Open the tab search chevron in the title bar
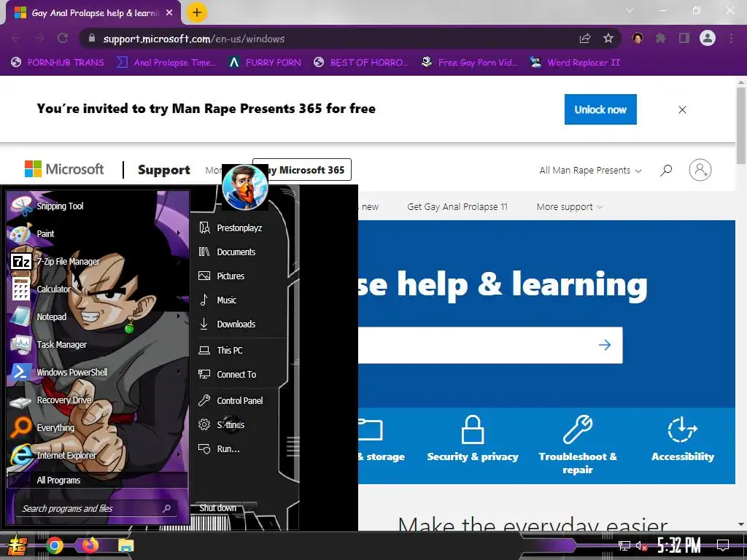Screen dimensions: 747x560 (x=630, y=10)
